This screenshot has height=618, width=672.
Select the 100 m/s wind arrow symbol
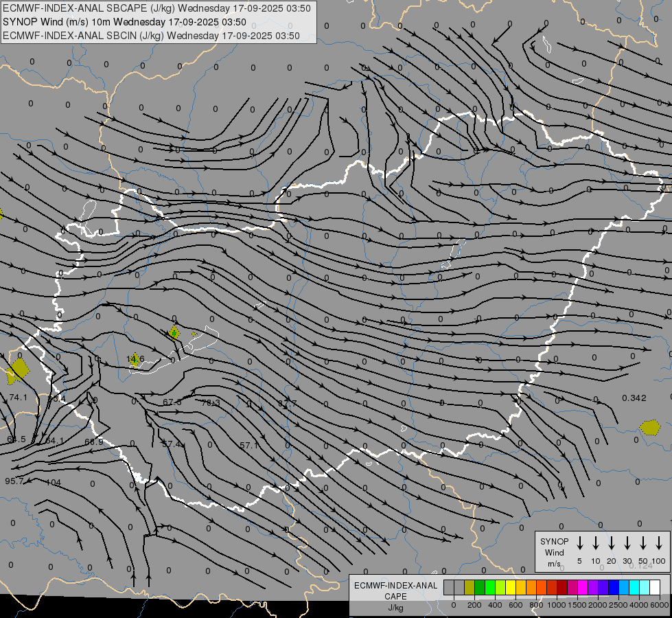[658, 543]
